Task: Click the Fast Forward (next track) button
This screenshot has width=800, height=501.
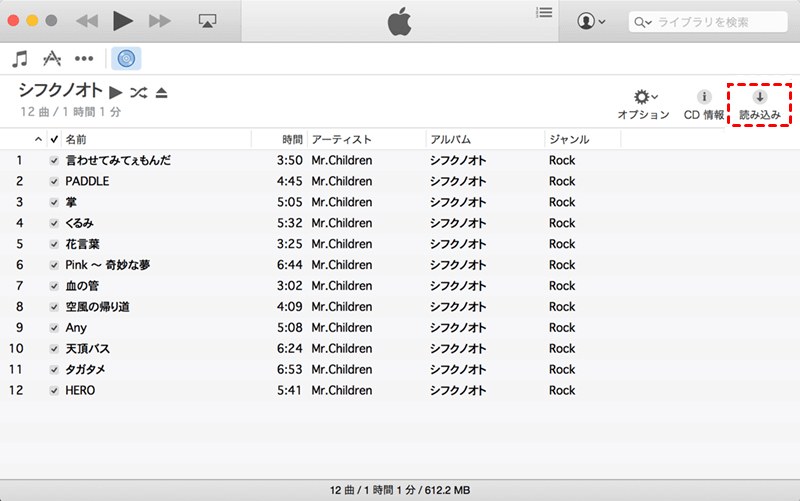Action: click(x=159, y=21)
